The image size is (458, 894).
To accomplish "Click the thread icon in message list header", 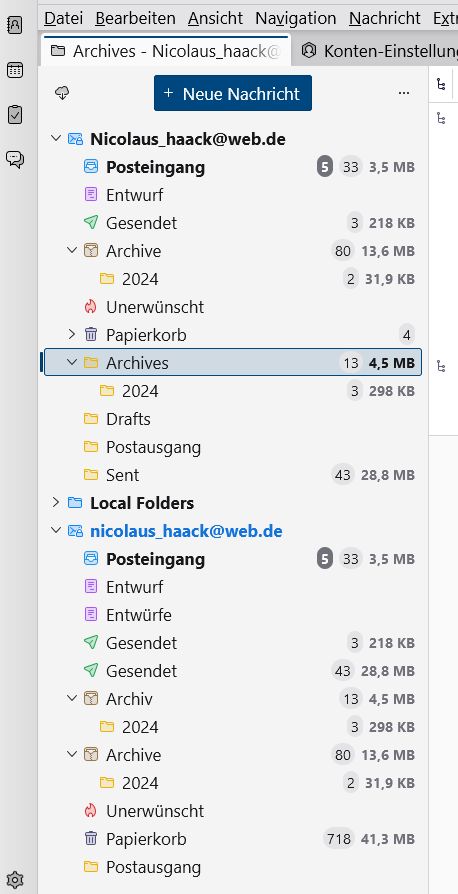I will (x=440, y=85).
